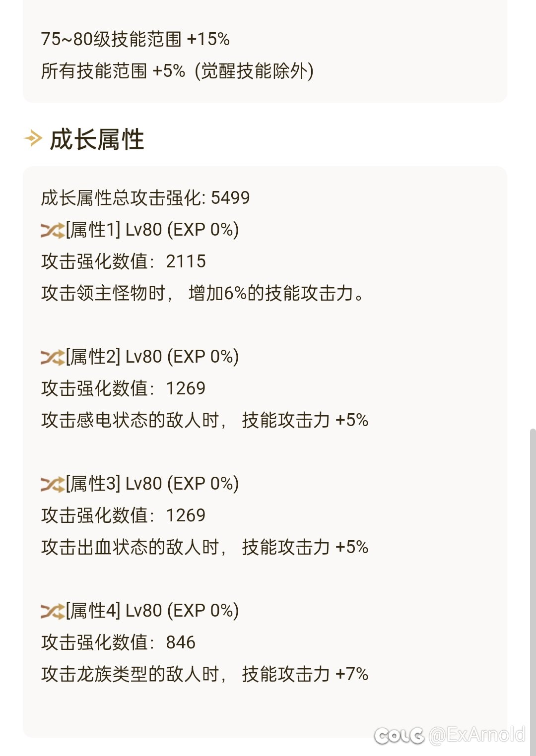Image resolution: width=536 pixels, height=756 pixels.
Task: Select the [属性2] Lv80 (EXP 0%) header
Action: click(152, 357)
